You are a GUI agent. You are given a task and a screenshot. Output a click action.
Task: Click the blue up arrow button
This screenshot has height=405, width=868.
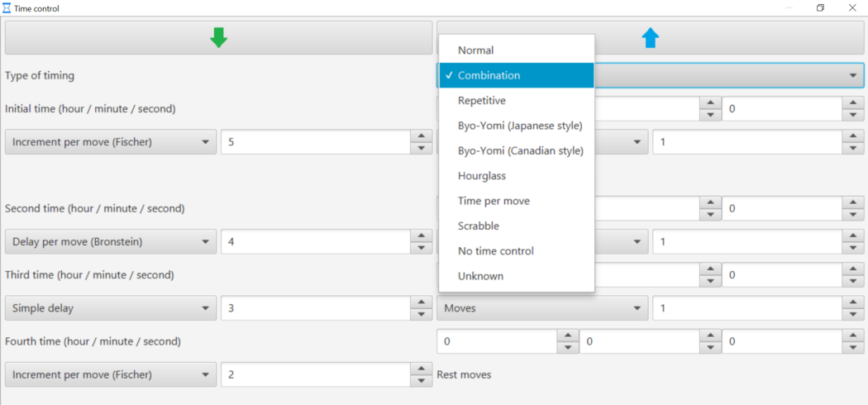(x=651, y=38)
